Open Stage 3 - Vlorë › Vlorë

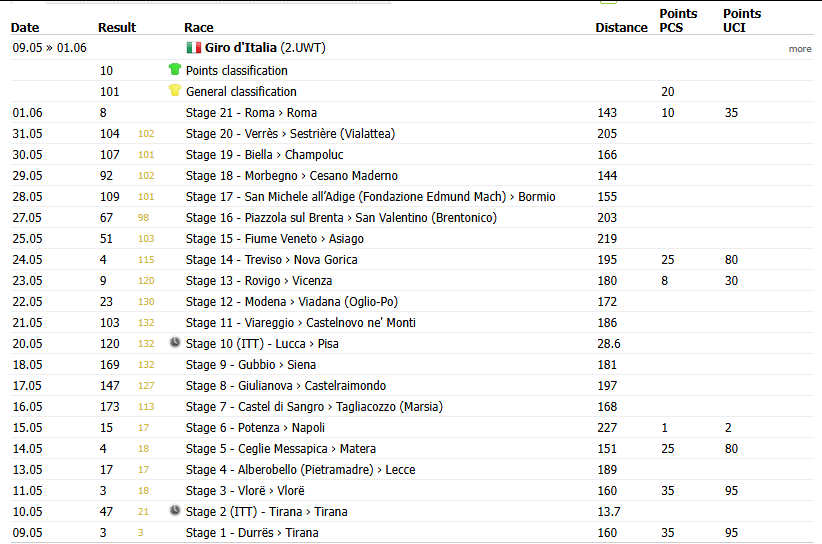pyautogui.click(x=245, y=491)
